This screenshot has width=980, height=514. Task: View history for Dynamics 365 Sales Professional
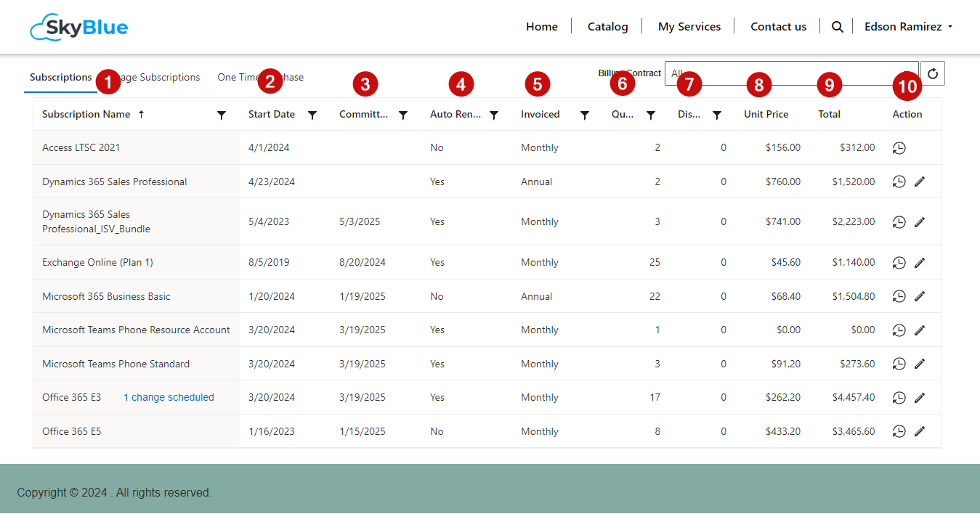coord(899,181)
